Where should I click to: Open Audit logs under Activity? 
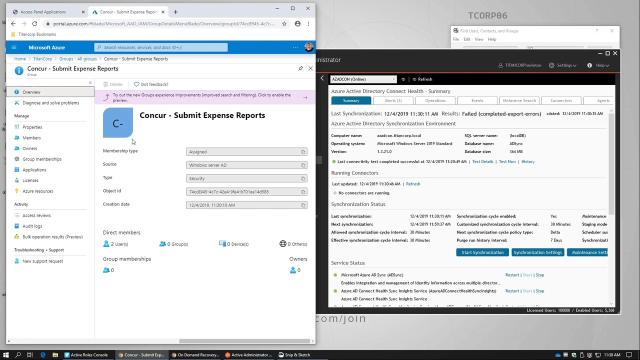32,226
